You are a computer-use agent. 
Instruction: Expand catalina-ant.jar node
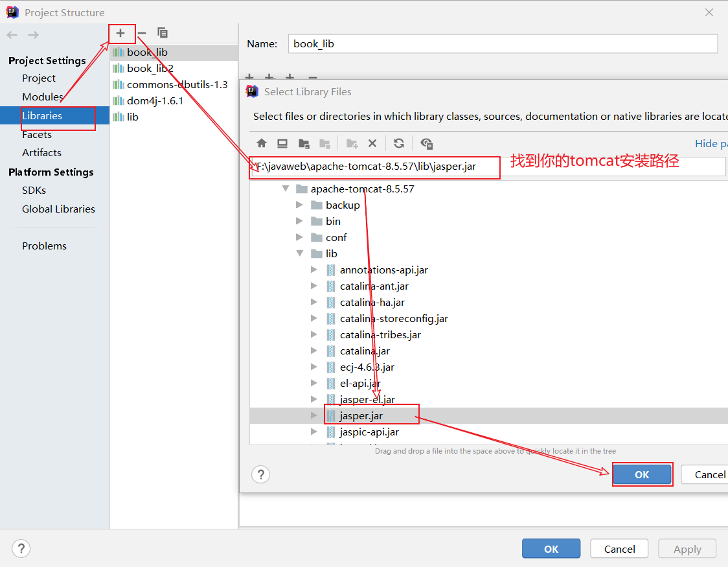(x=314, y=286)
